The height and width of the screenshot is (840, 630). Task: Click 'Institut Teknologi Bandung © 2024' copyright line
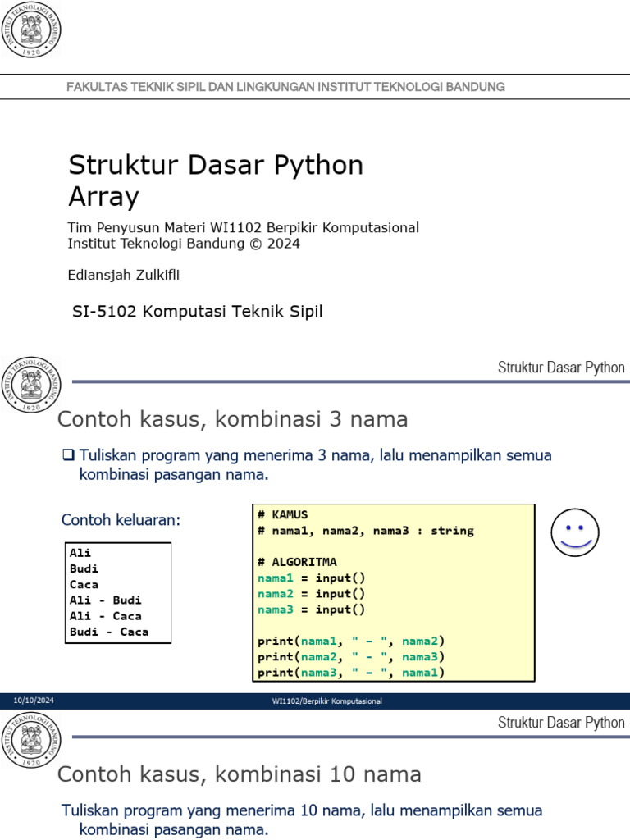pos(184,244)
